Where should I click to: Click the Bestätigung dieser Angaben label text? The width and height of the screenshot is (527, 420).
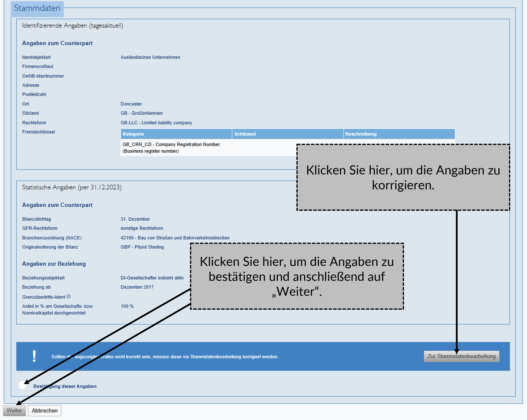point(65,386)
